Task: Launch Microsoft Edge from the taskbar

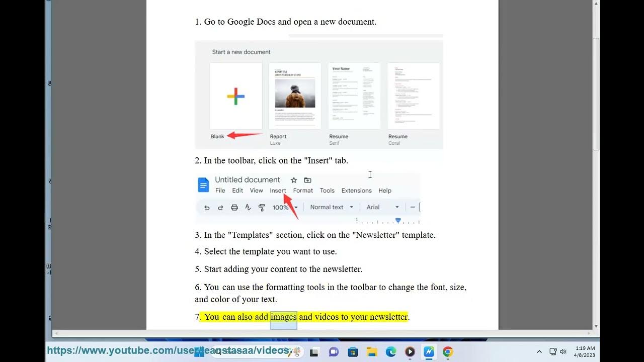Action: click(x=391, y=352)
